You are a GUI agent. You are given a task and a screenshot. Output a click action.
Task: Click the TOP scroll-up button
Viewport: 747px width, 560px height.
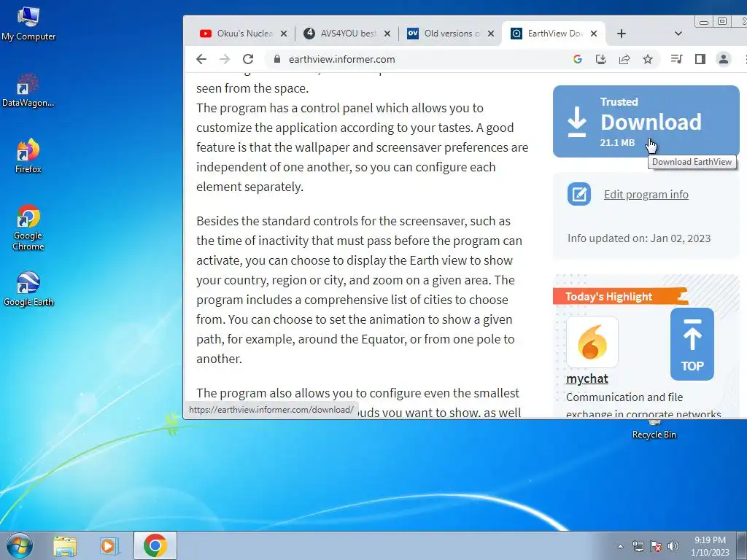(x=692, y=344)
